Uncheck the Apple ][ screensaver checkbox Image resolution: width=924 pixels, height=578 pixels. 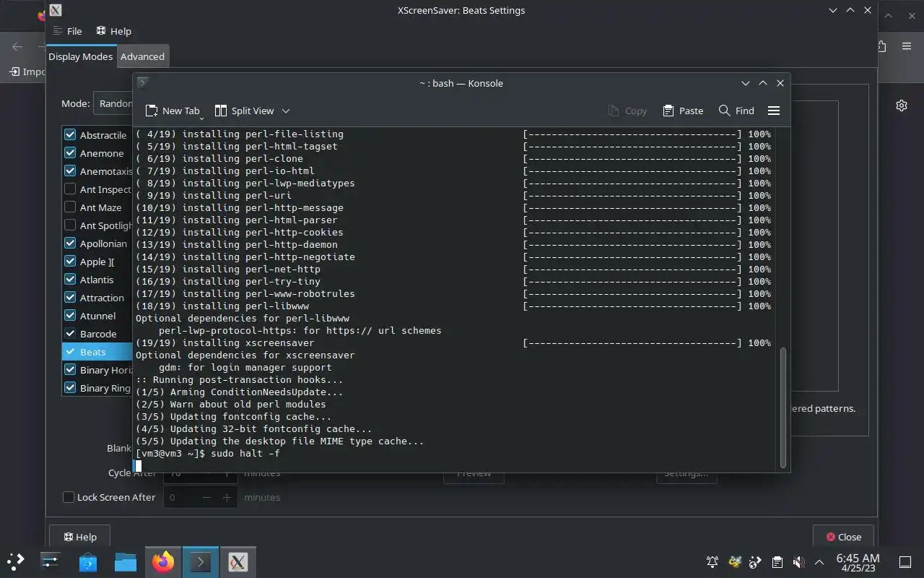[x=70, y=261]
